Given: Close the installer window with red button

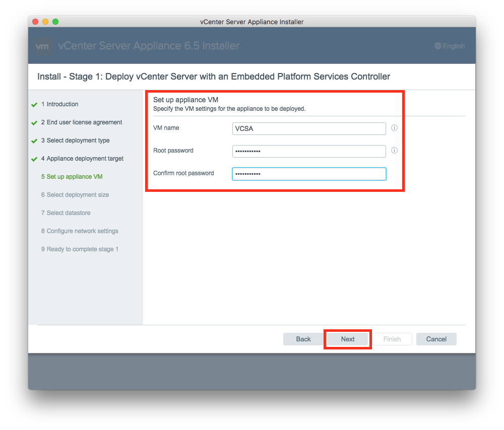Looking at the screenshot, I should tap(35, 22).
